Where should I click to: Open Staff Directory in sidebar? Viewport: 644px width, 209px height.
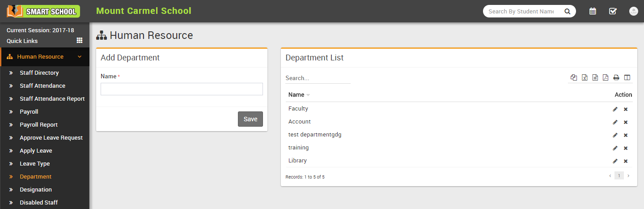pyautogui.click(x=39, y=73)
